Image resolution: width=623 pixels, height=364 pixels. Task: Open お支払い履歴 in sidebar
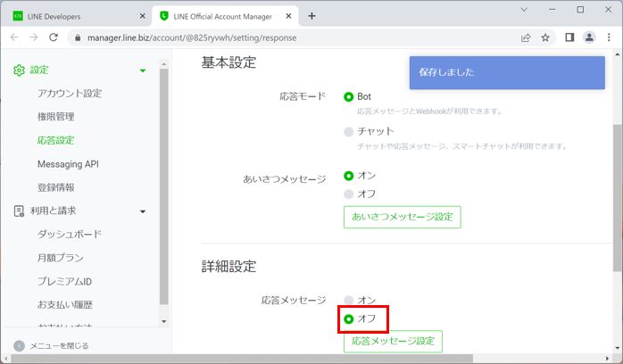click(x=65, y=305)
